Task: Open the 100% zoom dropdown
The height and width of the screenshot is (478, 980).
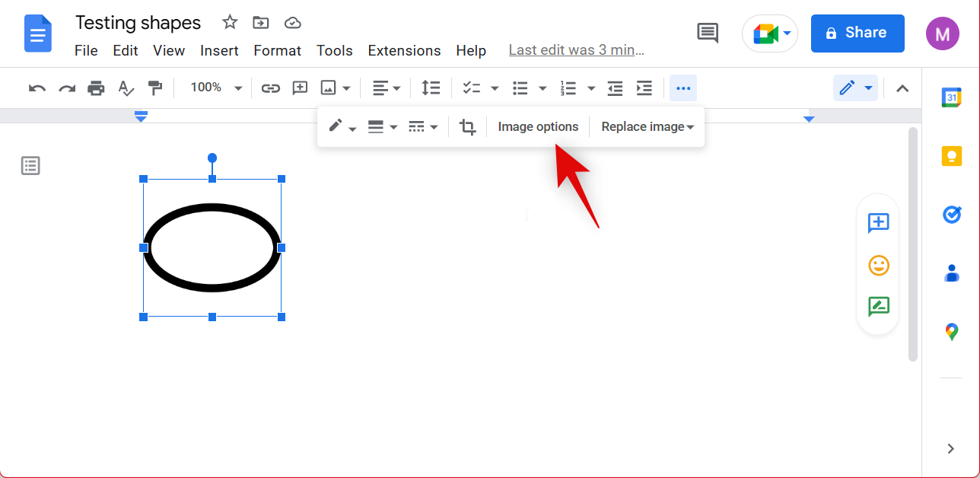Action: tap(216, 88)
